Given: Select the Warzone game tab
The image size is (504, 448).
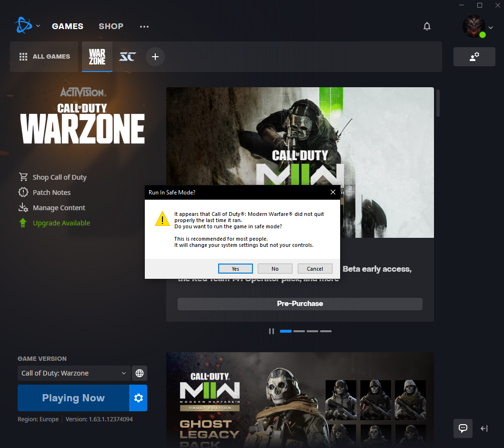Looking at the screenshot, I should 97,57.
